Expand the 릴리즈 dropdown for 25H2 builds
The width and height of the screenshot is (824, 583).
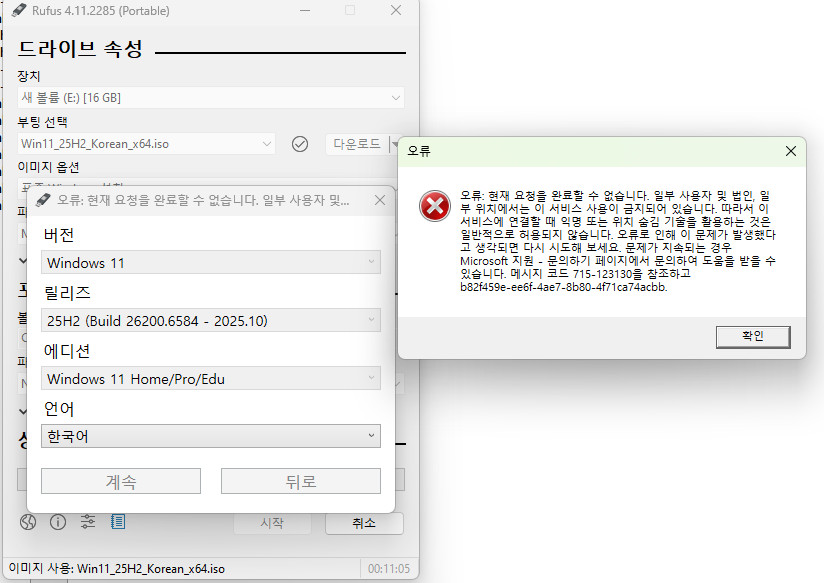coord(210,320)
